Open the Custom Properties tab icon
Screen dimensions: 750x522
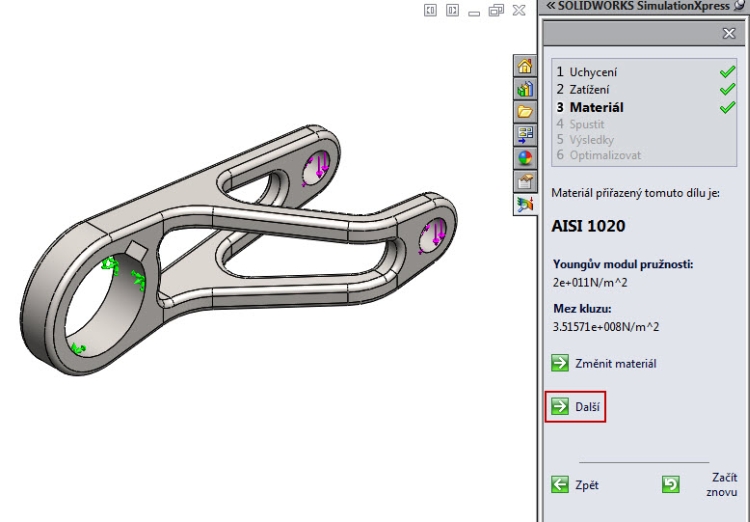(525, 181)
